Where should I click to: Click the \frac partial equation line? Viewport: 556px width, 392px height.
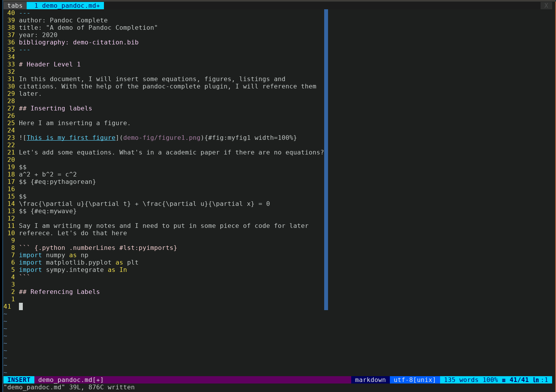coord(145,204)
